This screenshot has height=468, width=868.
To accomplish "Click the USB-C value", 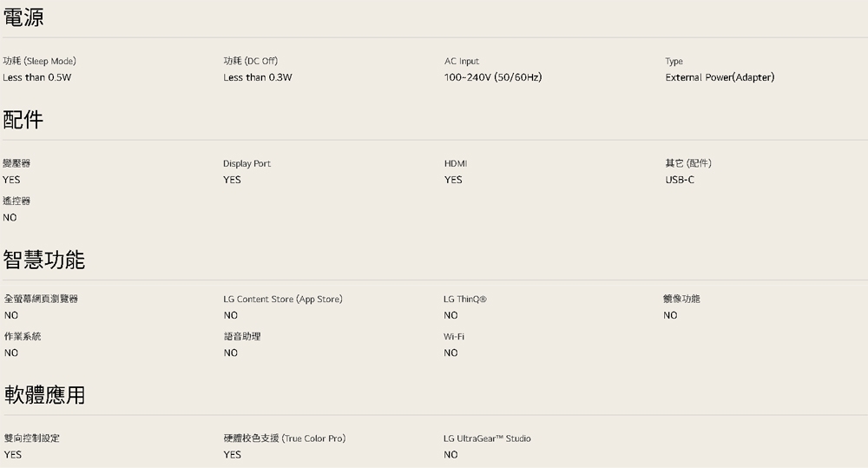I will [x=680, y=180].
